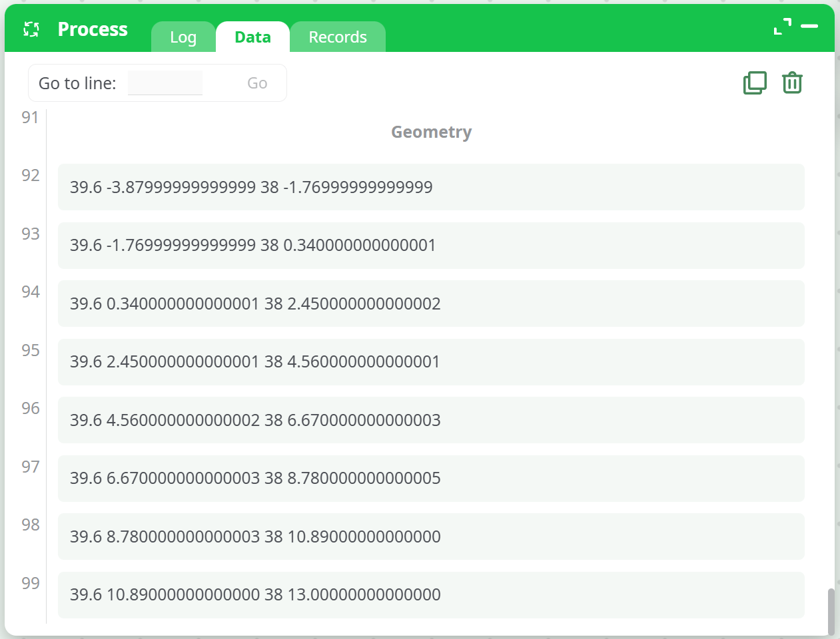Select the line 98 data entry
This screenshot has width=840, height=639.
pos(431,536)
